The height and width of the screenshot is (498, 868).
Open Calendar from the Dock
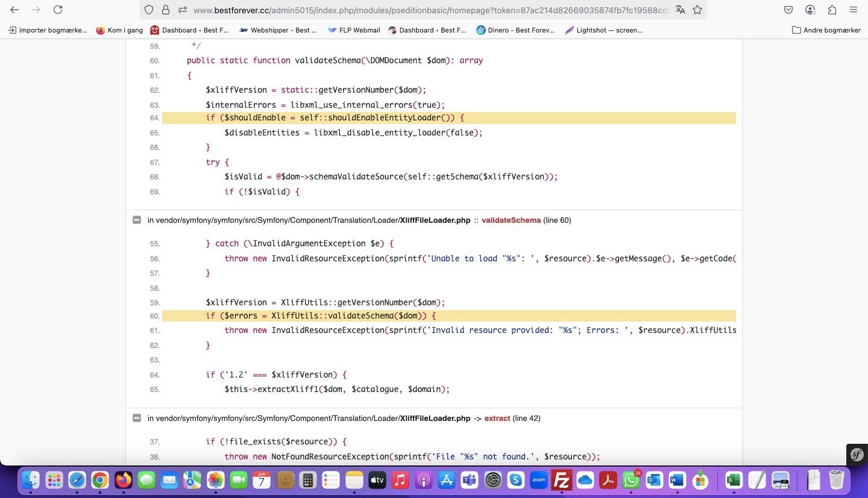262,480
